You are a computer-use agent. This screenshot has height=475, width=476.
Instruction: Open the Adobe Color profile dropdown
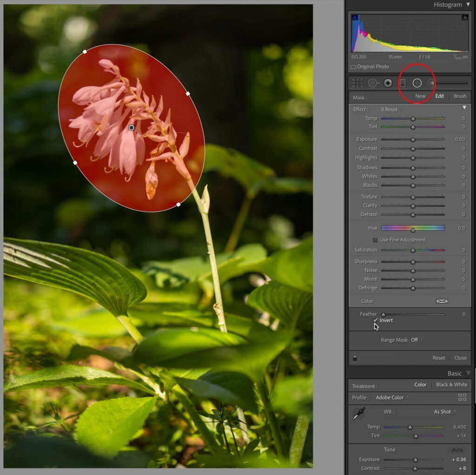click(392, 397)
